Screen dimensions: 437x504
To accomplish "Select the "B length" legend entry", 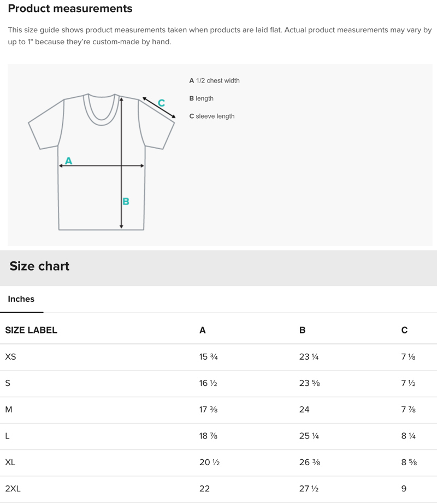I will click(201, 98).
